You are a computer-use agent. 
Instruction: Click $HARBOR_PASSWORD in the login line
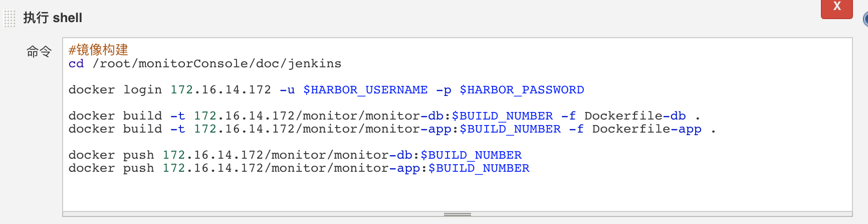tap(522, 90)
